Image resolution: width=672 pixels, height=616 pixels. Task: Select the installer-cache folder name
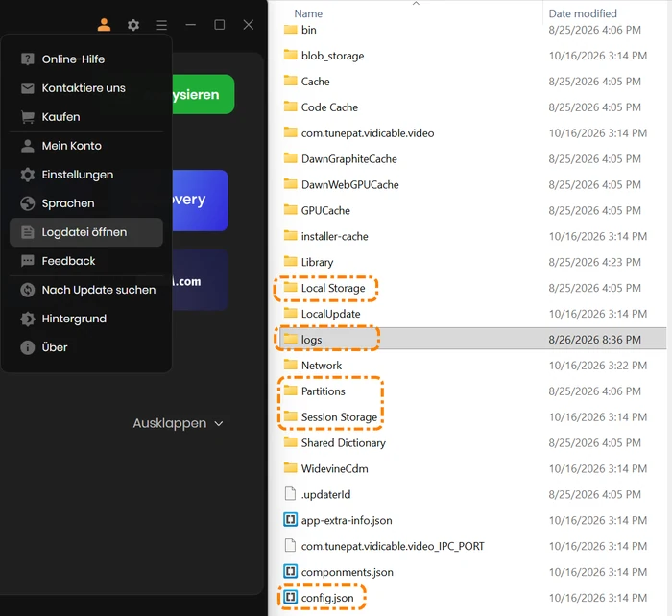click(x=334, y=236)
